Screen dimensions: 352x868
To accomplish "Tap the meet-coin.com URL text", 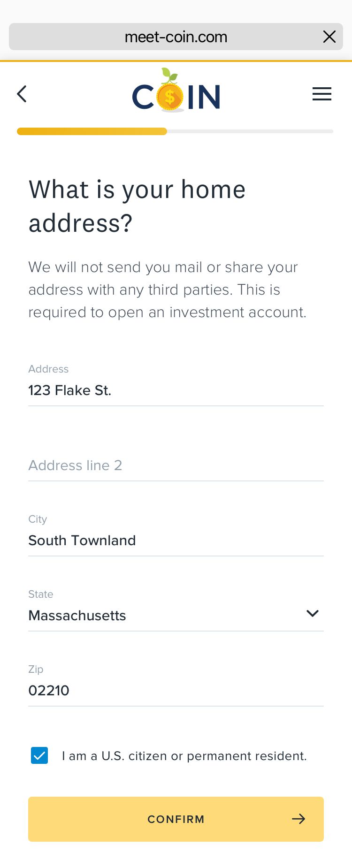I will [176, 37].
